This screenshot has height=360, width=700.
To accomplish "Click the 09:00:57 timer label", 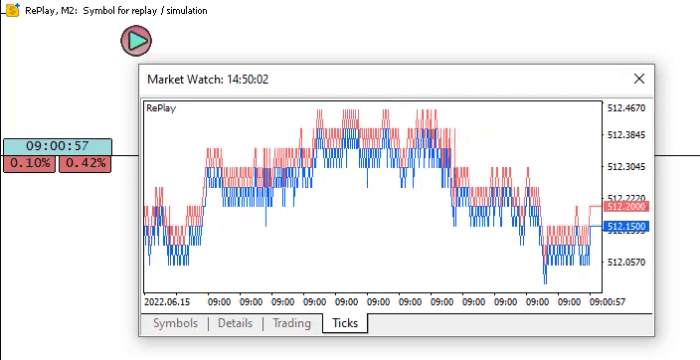I will click(58, 146).
